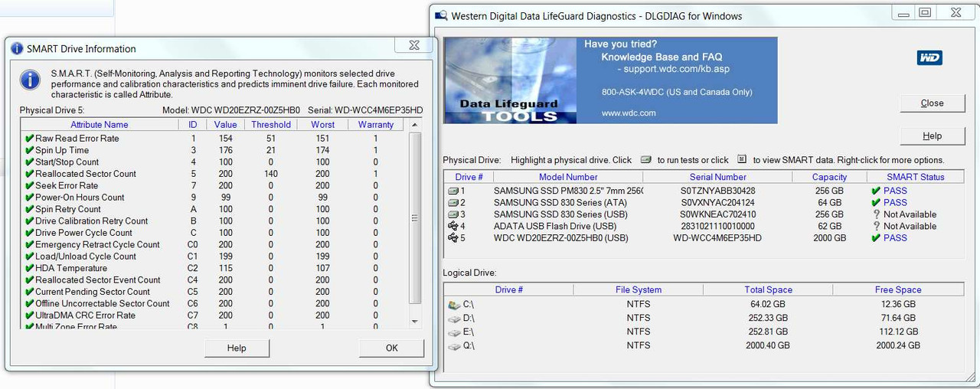
Task: Click question mark icon for drive 4 status
Action: pyautogui.click(x=876, y=226)
